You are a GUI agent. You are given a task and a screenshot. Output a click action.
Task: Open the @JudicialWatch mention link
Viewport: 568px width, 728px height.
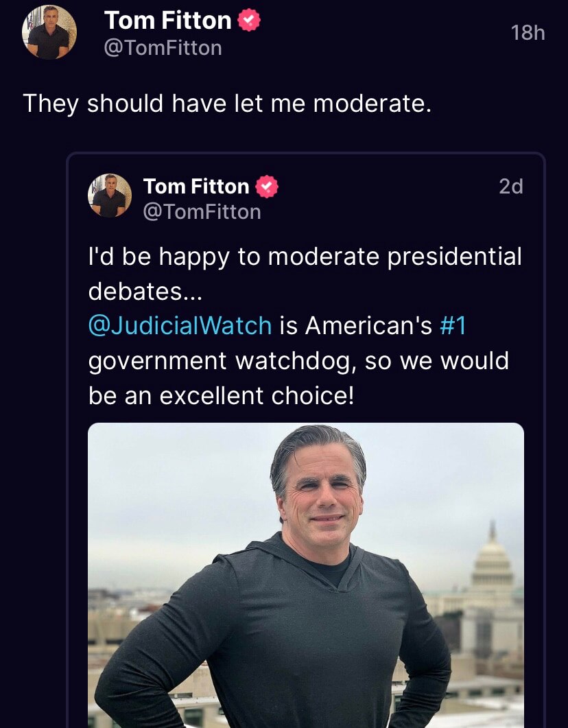pos(180,325)
